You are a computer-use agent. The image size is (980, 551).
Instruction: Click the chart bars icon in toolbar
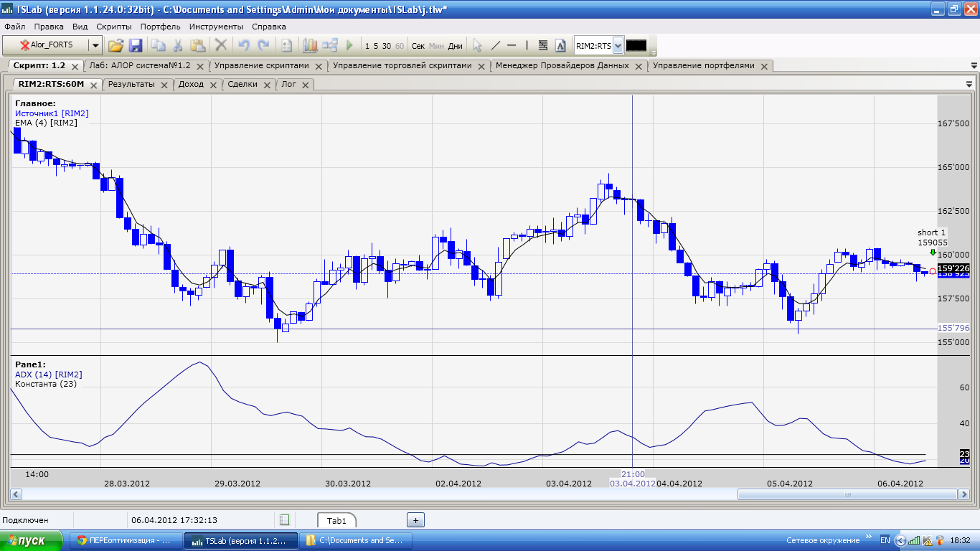point(310,45)
